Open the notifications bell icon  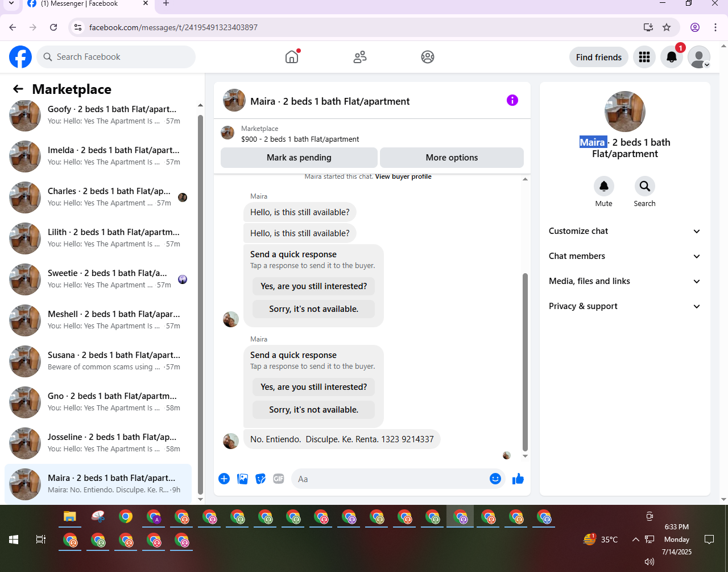672,57
